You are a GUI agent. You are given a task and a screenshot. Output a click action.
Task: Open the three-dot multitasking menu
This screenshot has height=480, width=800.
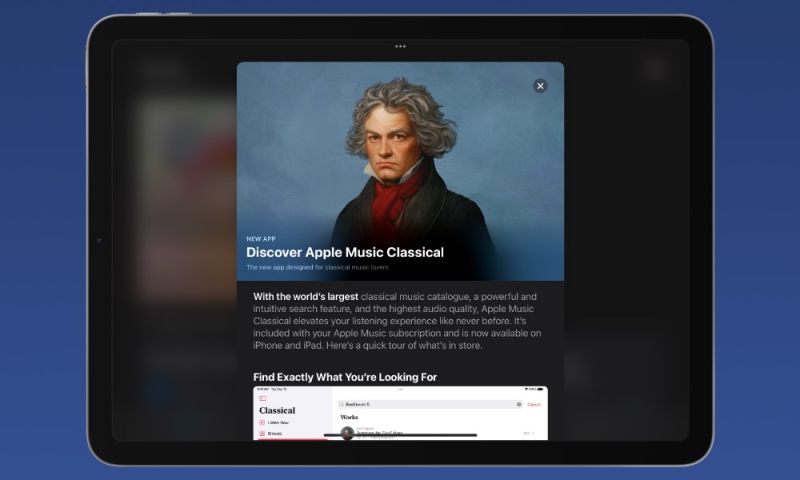point(401,46)
